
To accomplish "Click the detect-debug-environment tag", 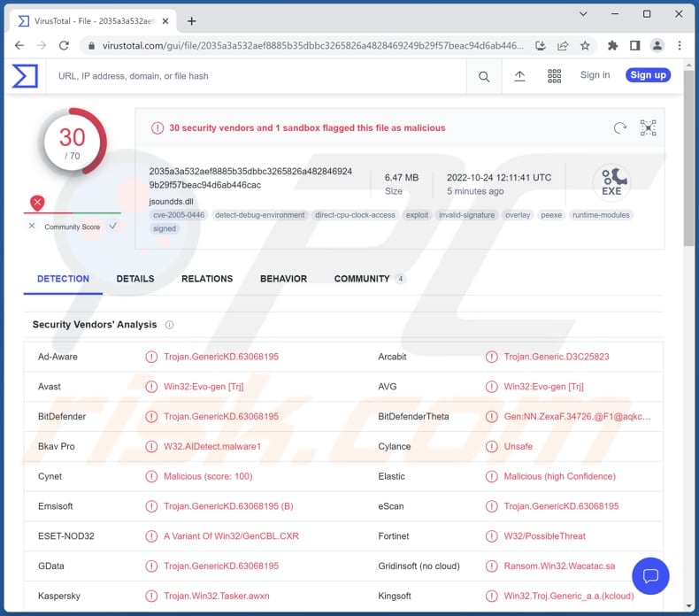I will point(260,215).
